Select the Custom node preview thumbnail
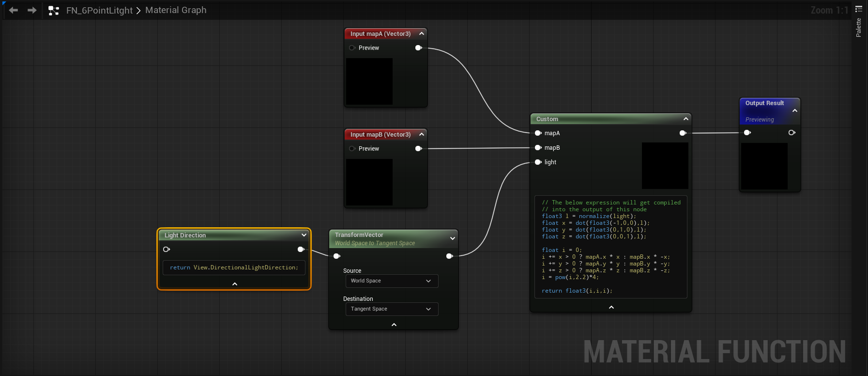Image resolution: width=868 pixels, height=376 pixels. 665,166
